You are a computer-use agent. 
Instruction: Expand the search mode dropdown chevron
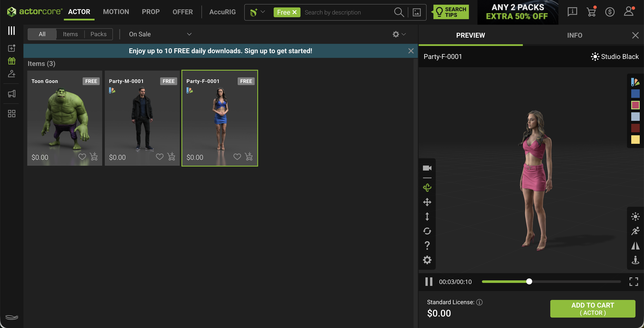tap(263, 12)
